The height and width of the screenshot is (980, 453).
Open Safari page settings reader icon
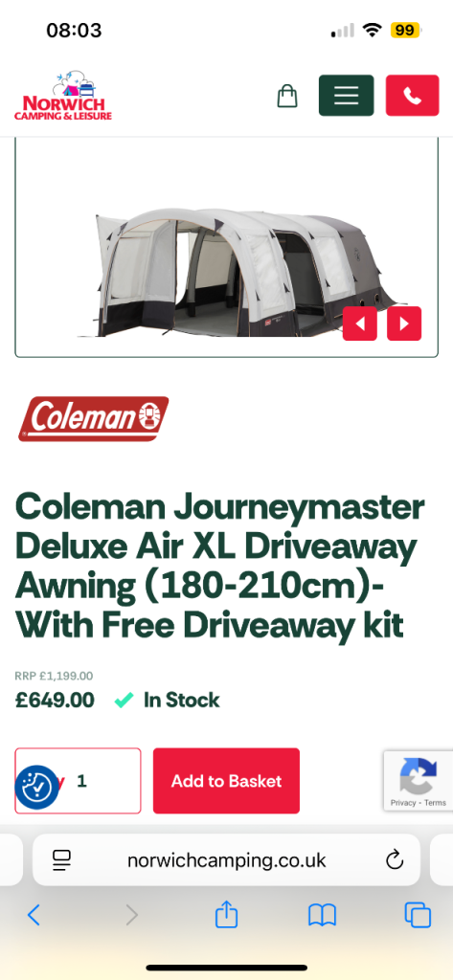coord(61,860)
